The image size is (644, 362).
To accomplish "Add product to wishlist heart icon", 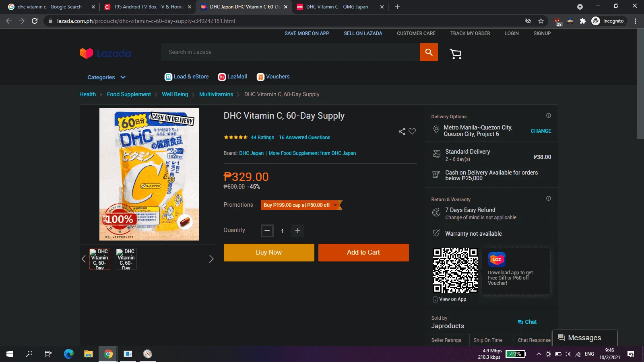I will (412, 132).
